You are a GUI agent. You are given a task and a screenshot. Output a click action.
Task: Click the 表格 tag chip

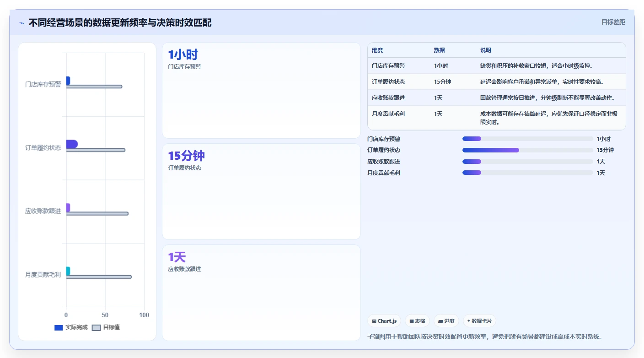417,321
